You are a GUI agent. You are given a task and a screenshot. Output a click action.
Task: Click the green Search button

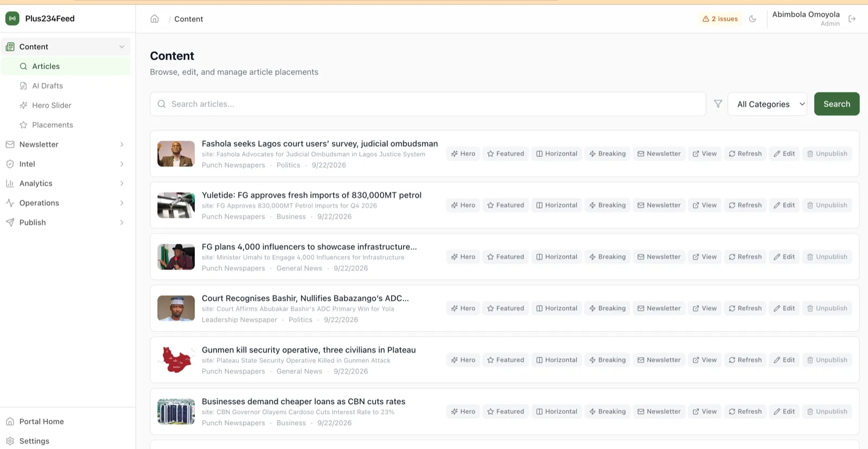tap(837, 104)
